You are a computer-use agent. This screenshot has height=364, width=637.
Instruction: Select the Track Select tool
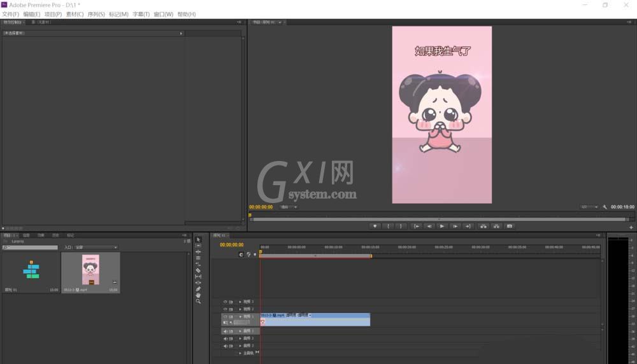pos(198,246)
